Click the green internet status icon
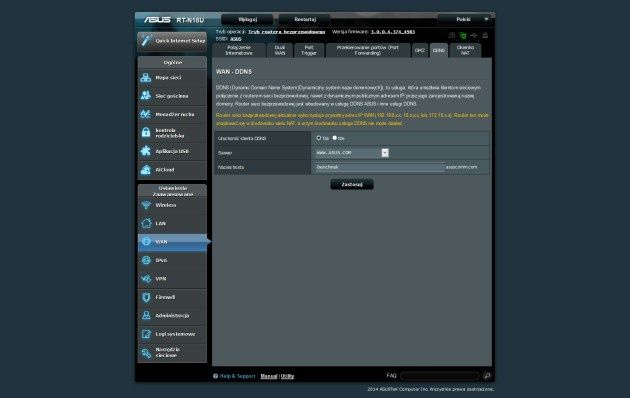This screenshot has width=630, height=398. (463, 36)
